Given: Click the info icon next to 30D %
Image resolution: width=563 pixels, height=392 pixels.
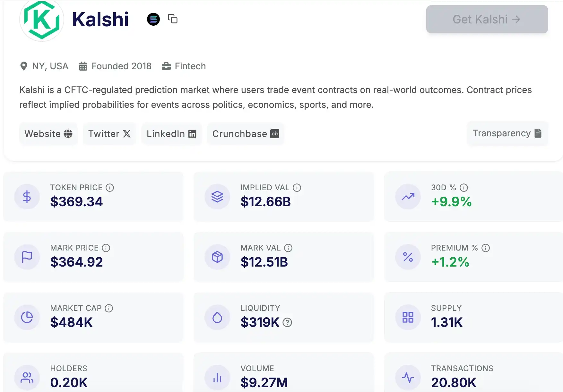Looking at the screenshot, I should (464, 188).
